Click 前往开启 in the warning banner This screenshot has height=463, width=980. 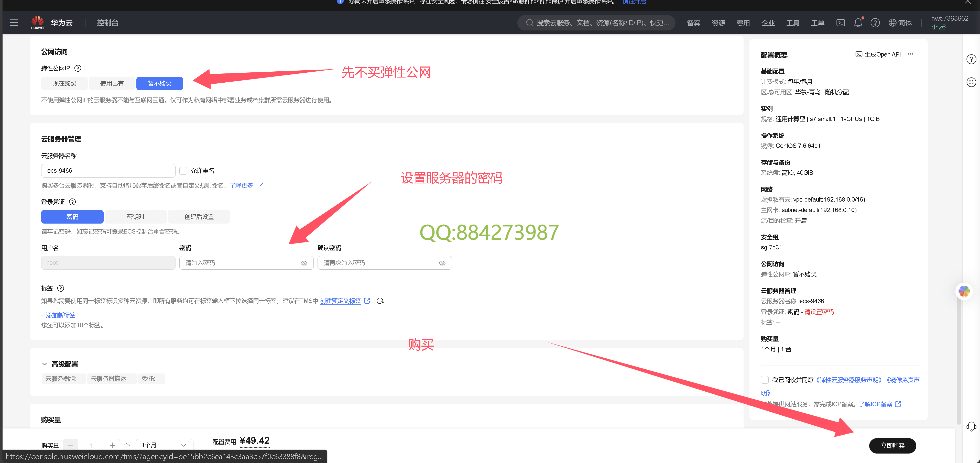coord(634,2)
